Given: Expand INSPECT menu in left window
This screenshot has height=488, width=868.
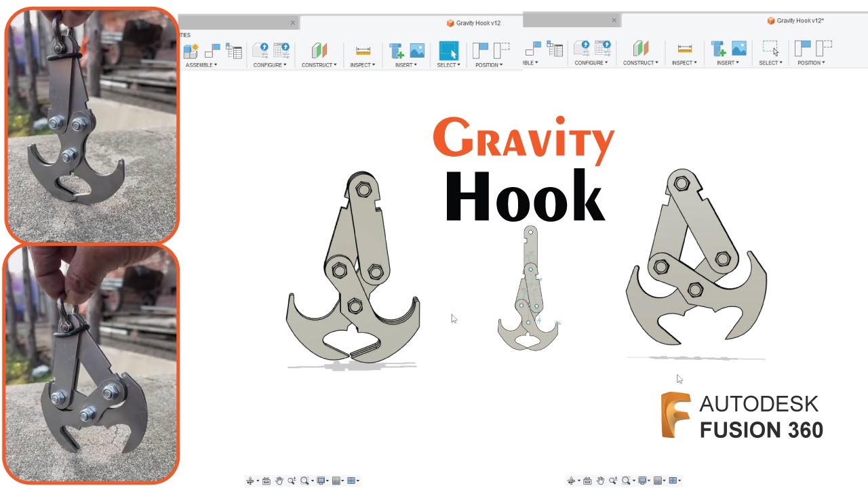Looking at the screenshot, I should [363, 65].
